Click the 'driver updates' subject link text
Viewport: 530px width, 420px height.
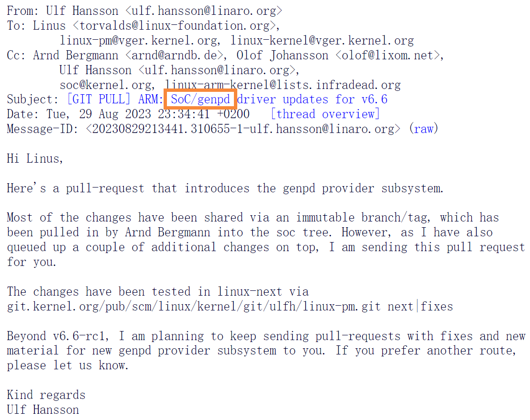tap(283, 99)
